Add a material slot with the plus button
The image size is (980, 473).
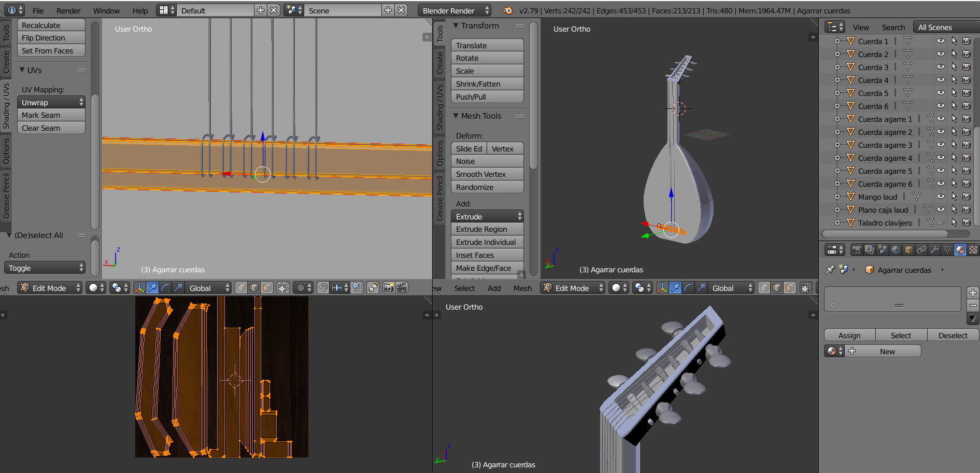(973, 293)
